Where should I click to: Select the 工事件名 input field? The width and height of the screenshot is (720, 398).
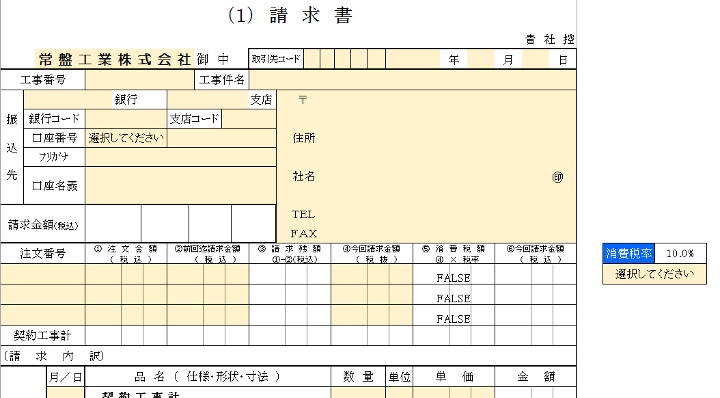pos(412,80)
